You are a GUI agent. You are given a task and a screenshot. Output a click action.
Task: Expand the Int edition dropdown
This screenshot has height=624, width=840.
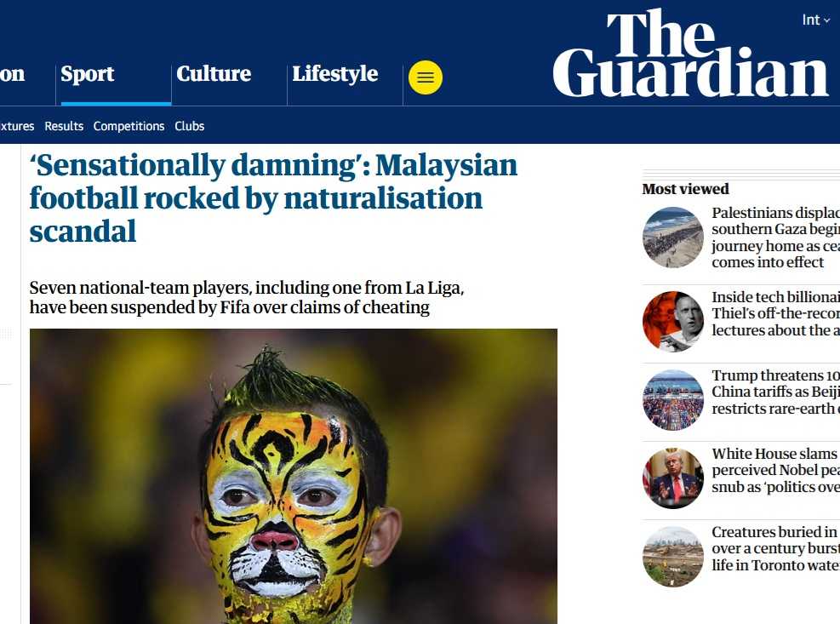click(815, 20)
